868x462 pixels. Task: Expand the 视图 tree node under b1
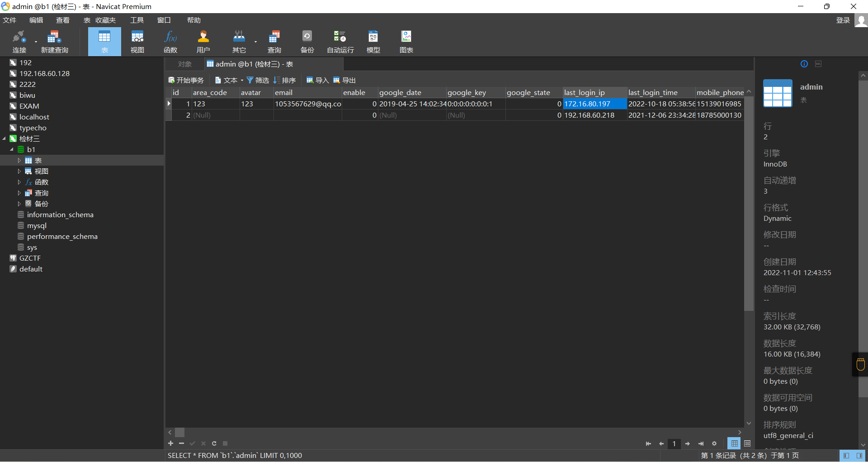tap(19, 171)
